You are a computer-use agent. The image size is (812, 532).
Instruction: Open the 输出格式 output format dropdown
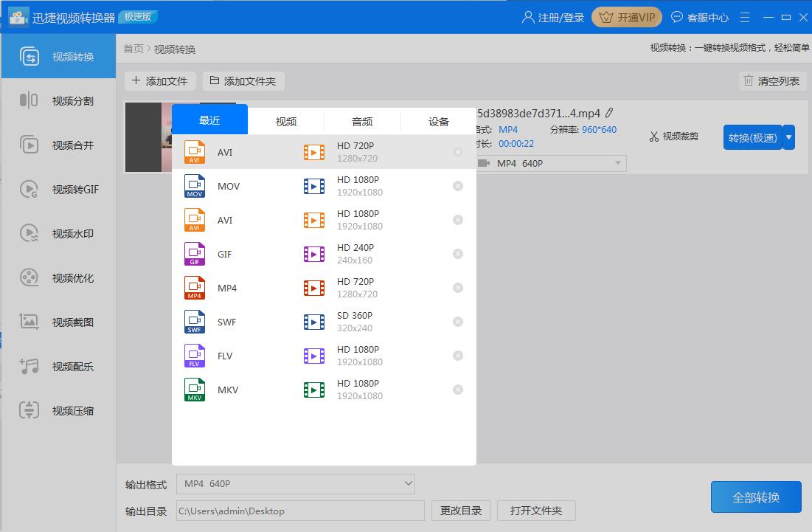pyautogui.click(x=295, y=483)
